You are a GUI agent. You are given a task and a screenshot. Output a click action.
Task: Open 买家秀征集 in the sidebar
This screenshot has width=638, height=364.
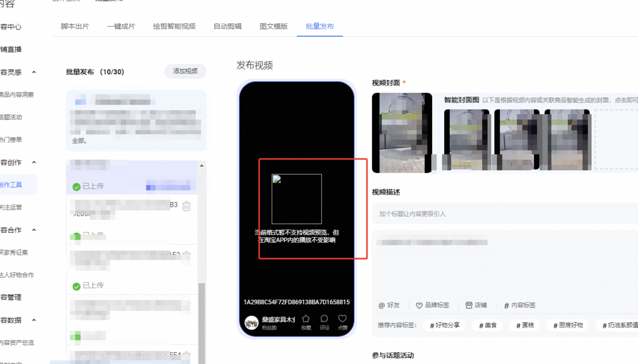coord(14,252)
